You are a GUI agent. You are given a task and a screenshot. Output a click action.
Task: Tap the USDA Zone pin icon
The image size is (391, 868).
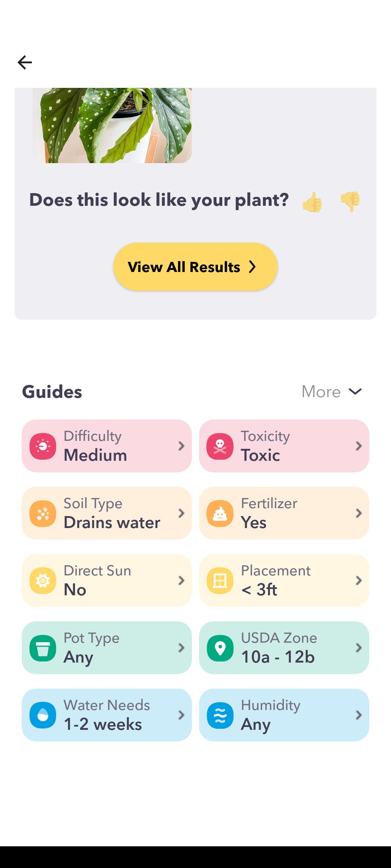click(220, 648)
